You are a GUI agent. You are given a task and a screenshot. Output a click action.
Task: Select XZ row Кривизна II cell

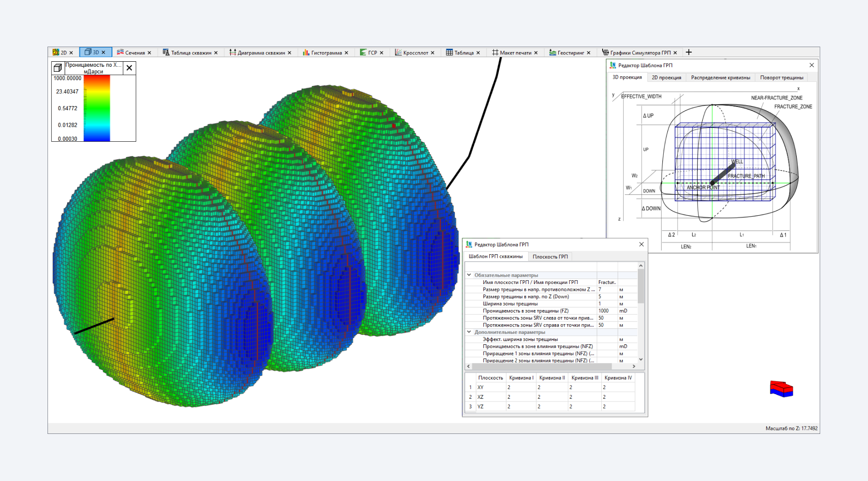point(552,397)
